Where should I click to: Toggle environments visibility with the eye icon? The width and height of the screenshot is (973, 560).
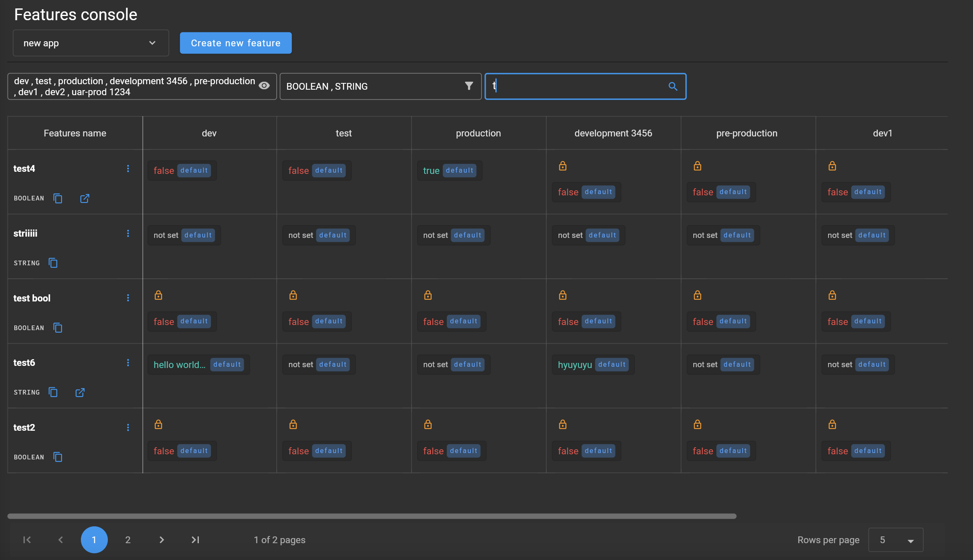(264, 85)
